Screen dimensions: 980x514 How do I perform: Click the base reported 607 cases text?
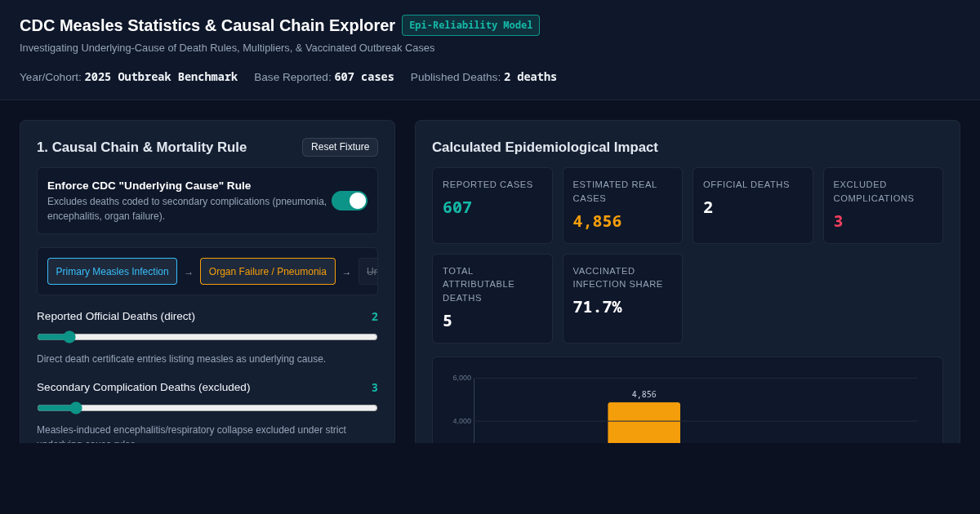pos(364,77)
